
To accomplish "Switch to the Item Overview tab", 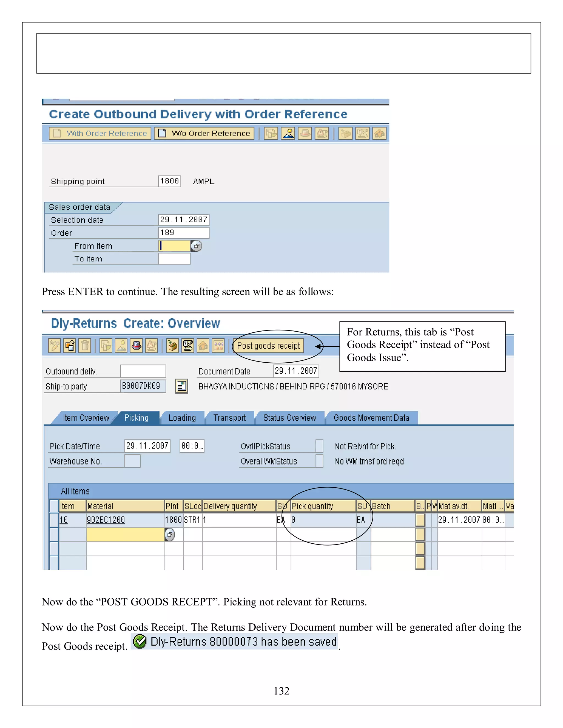I will [86, 418].
